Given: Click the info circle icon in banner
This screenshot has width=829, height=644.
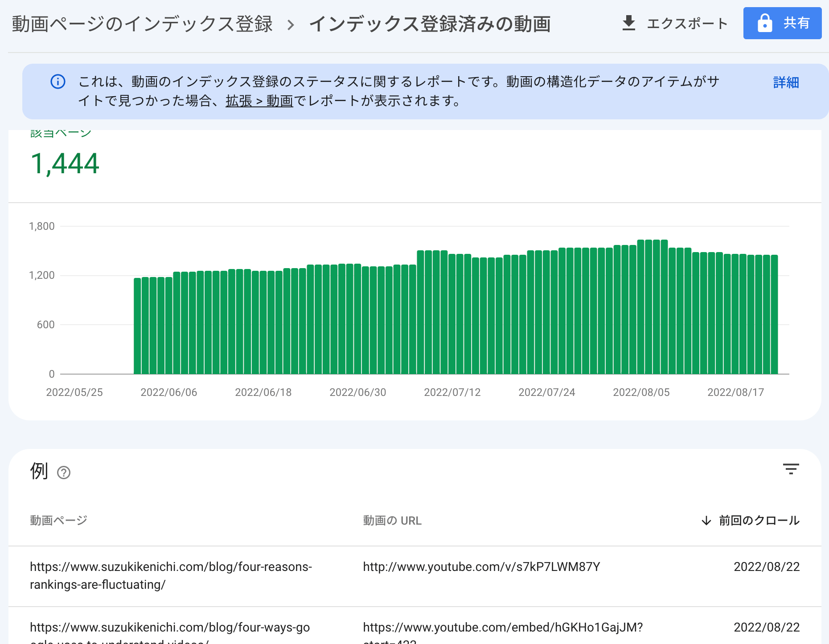Looking at the screenshot, I should (58, 82).
